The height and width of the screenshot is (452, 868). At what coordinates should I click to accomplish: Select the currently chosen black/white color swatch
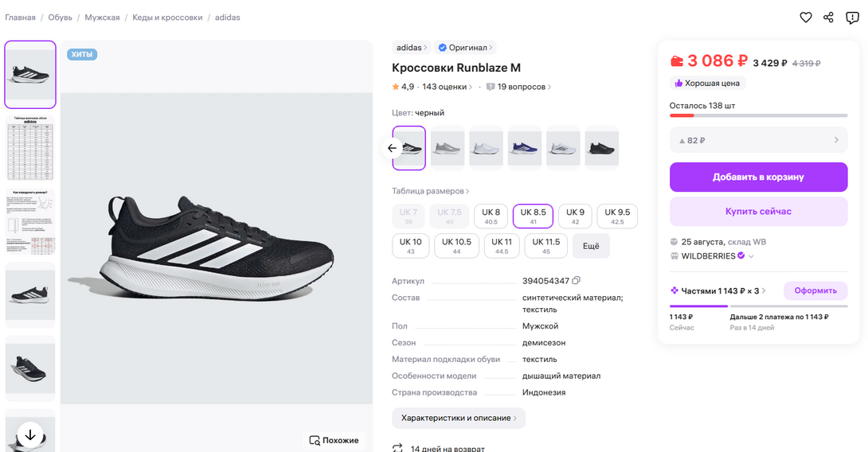click(x=409, y=148)
